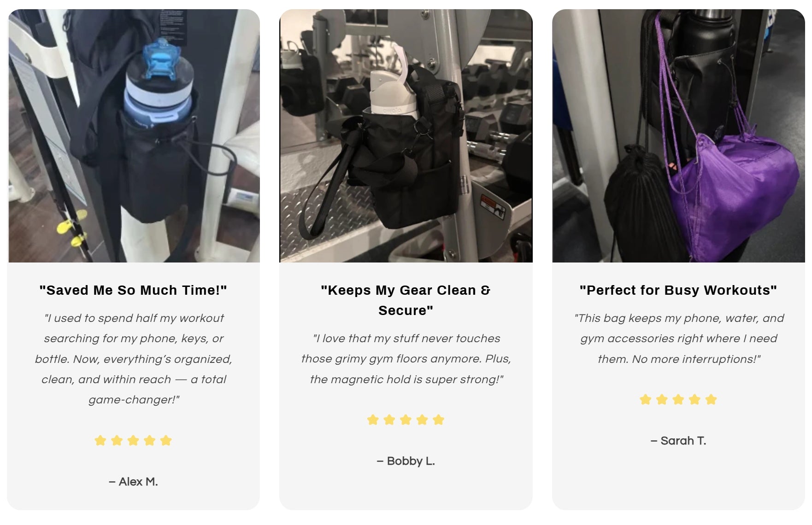
Task: Click the third star in Bobby L.'s rating
Action: coord(406,420)
